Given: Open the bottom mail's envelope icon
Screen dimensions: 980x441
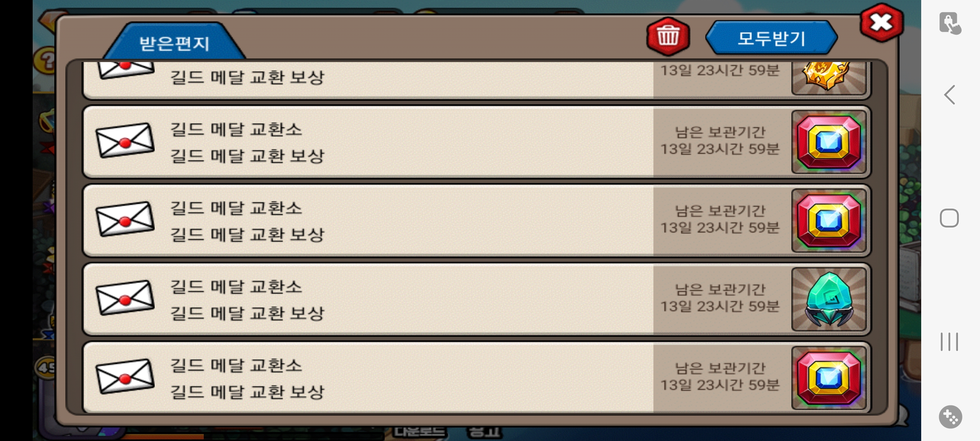Looking at the screenshot, I should click(x=125, y=376).
